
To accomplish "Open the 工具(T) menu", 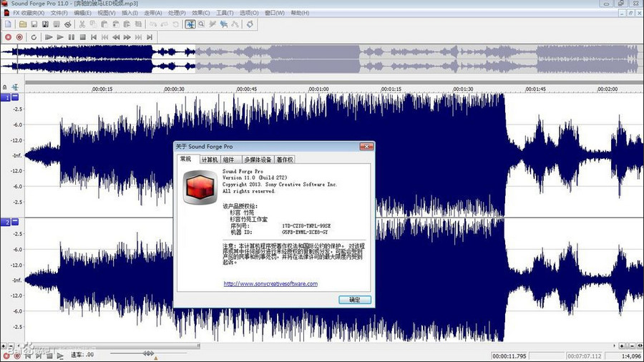I will click(x=225, y=13).
